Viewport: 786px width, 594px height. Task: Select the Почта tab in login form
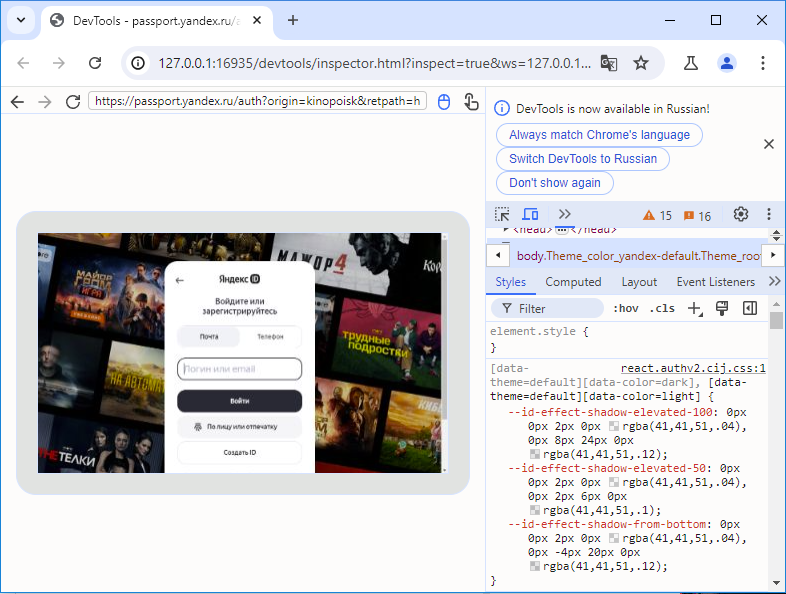[x=209, y=337]
